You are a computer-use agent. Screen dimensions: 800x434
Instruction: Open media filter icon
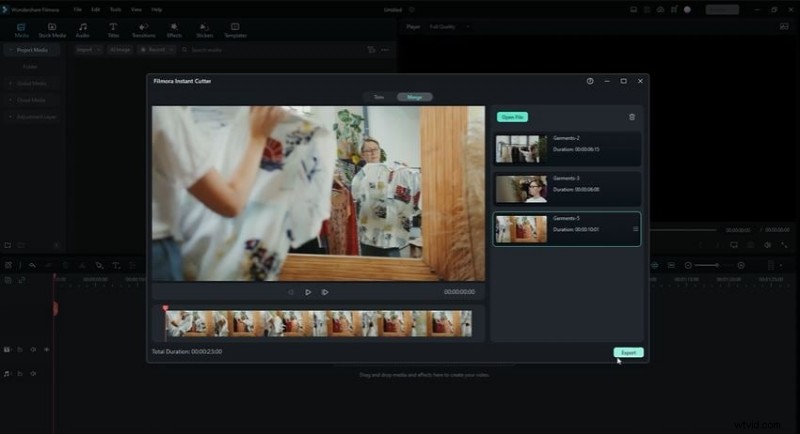pos(371,50)
